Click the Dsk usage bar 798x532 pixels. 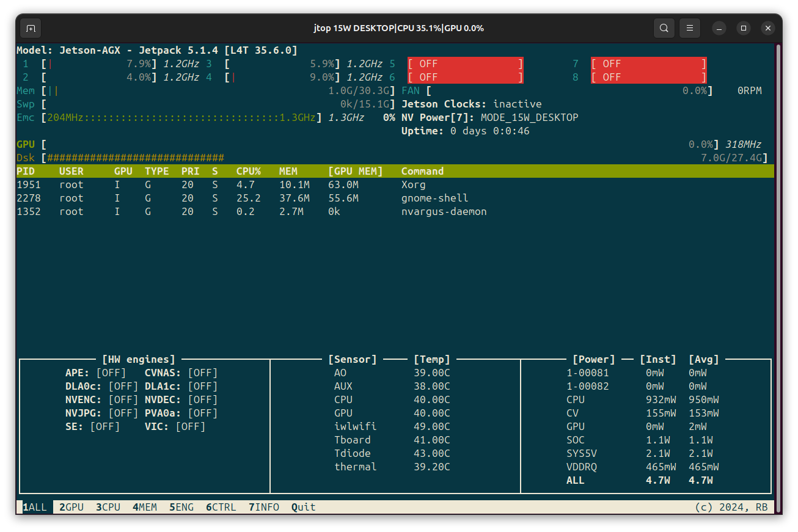click(404, 158)
